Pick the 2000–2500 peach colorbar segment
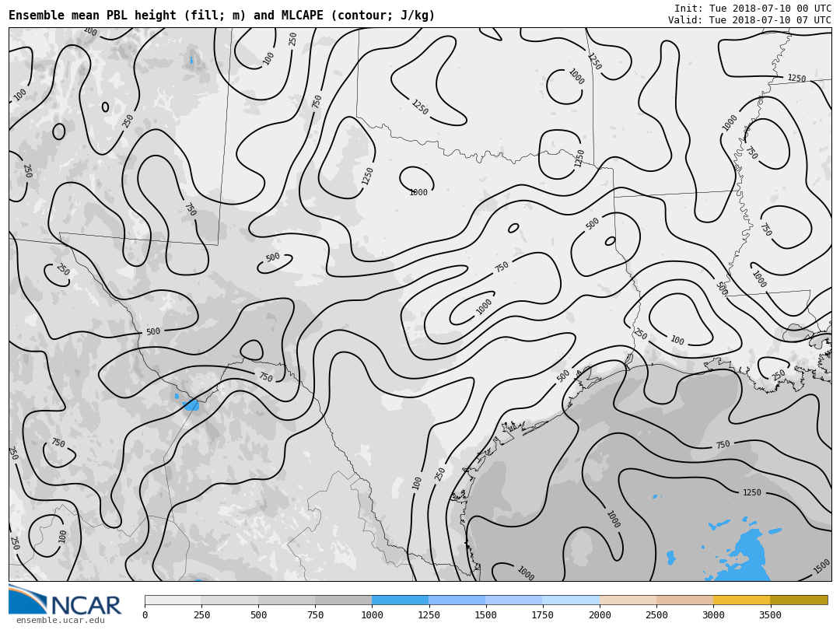Image resolution: width=840 pixels, height=630 pixels. click(628, 600)
